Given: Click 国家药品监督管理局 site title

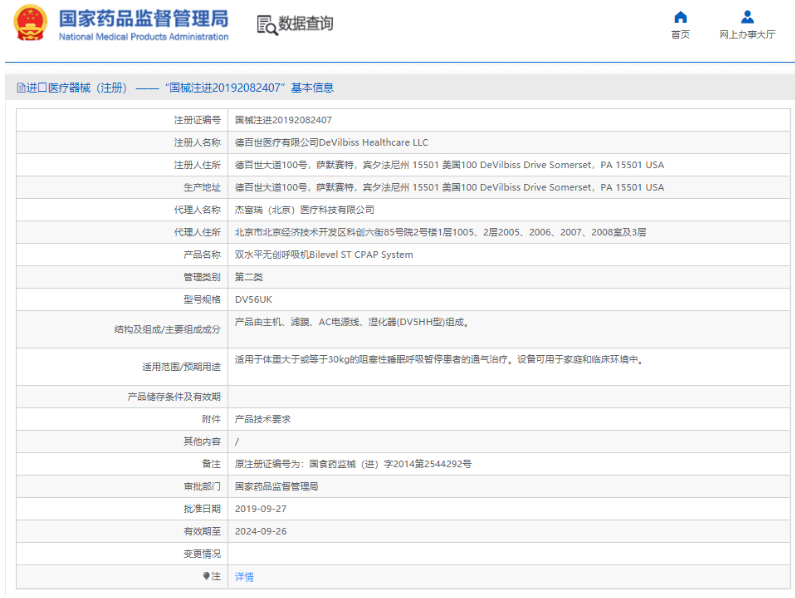Looking at the screenshot, I should 143,19.
